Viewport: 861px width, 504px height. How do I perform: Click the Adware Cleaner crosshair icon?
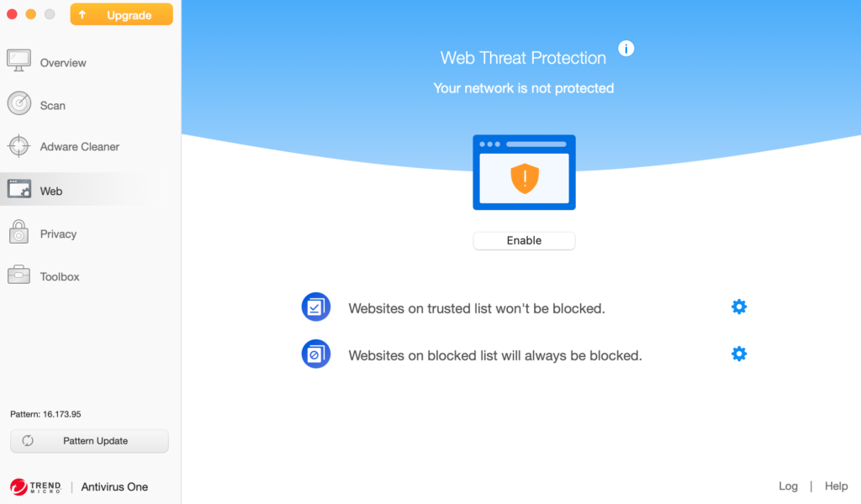click(x=19, y=146)
